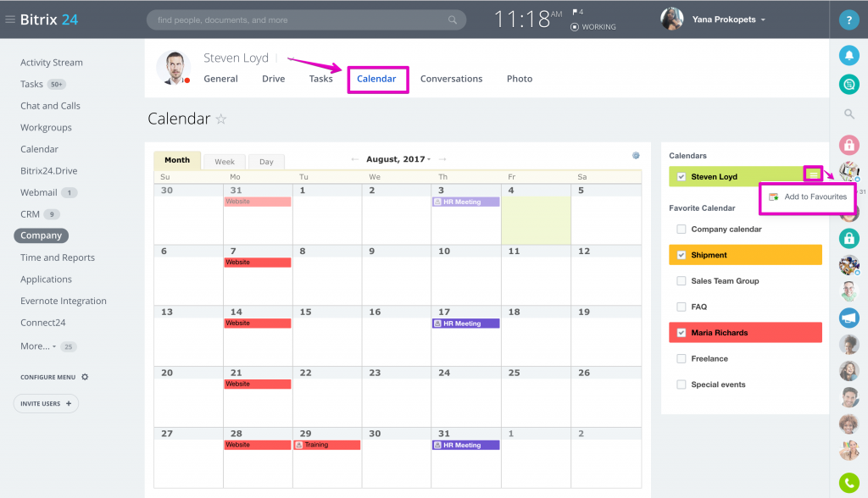Switch to the Month view tab
Image resolution: width=868 pixels, height=498 pixels.
tap(177, 160)
